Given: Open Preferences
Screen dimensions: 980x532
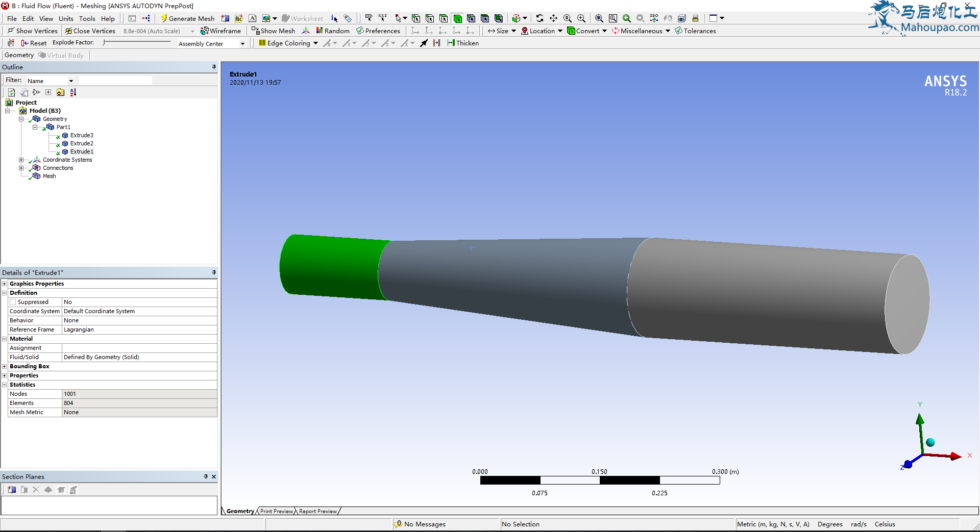Looking at the screenshot, I should click(378, 31).
